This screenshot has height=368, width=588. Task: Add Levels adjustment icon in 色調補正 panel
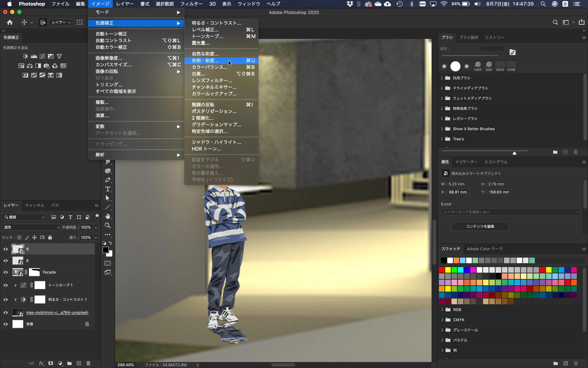(34, 56)
